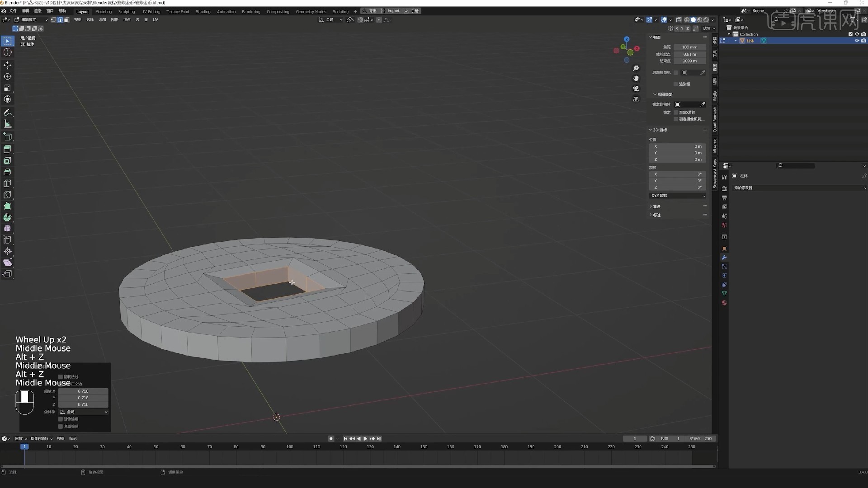The width and height of the screenshot is (868, 488).
Task: Switch to the Modeling workspace tab
Action: 104,11
